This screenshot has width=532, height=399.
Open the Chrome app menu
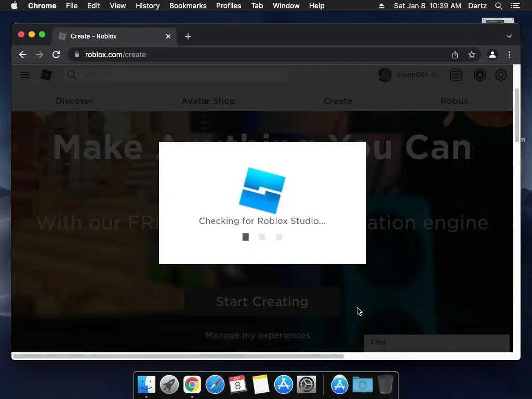pos(42,6)
